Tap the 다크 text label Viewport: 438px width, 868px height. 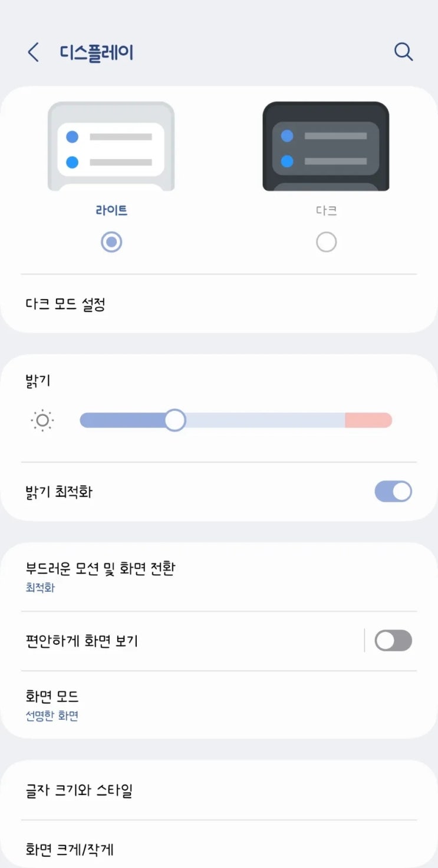(326, 210)
